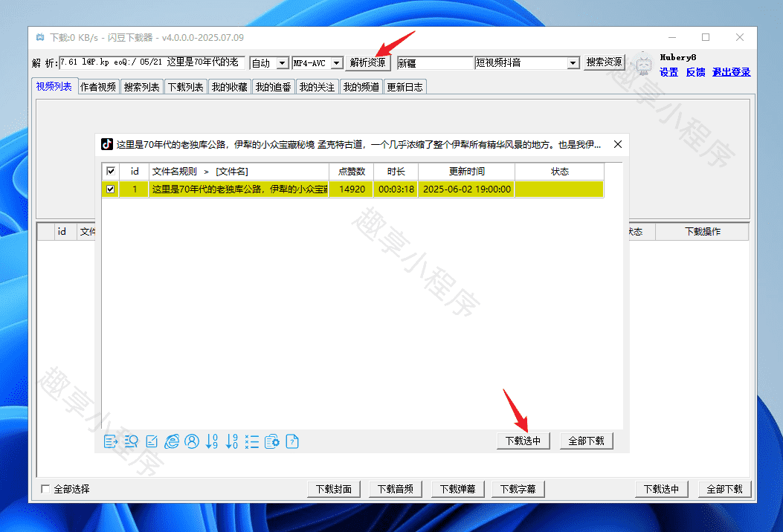Viewport: 783px width, 532px height.
Task: Click 全部下载 in the main window bottom bar
Action: (724, 489)
